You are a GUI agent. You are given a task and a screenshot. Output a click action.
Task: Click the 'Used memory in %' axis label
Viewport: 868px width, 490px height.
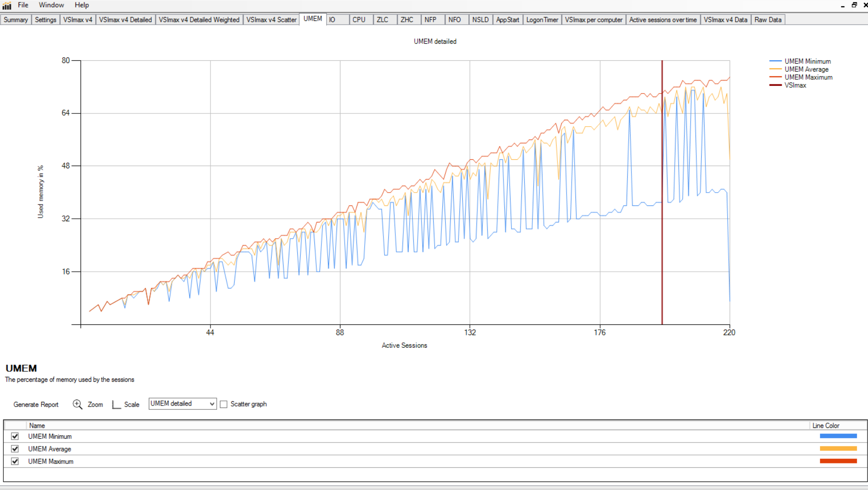pyautogui.click(x=40, y=192)
